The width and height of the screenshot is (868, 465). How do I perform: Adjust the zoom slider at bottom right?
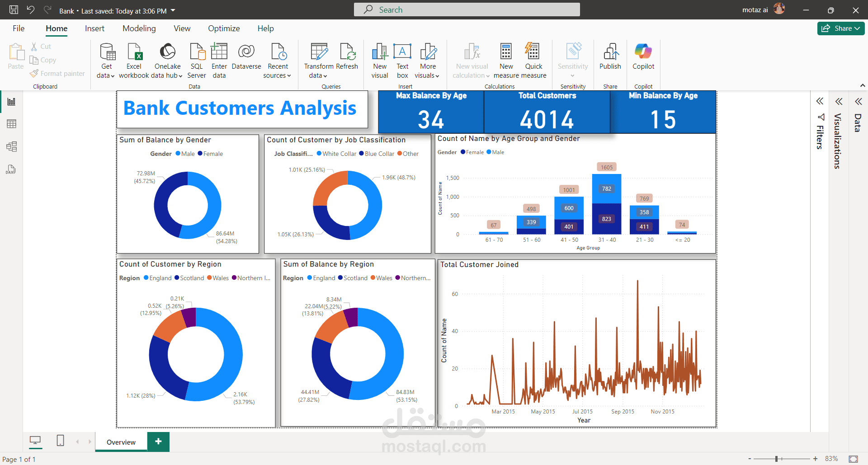click(778, 459)
